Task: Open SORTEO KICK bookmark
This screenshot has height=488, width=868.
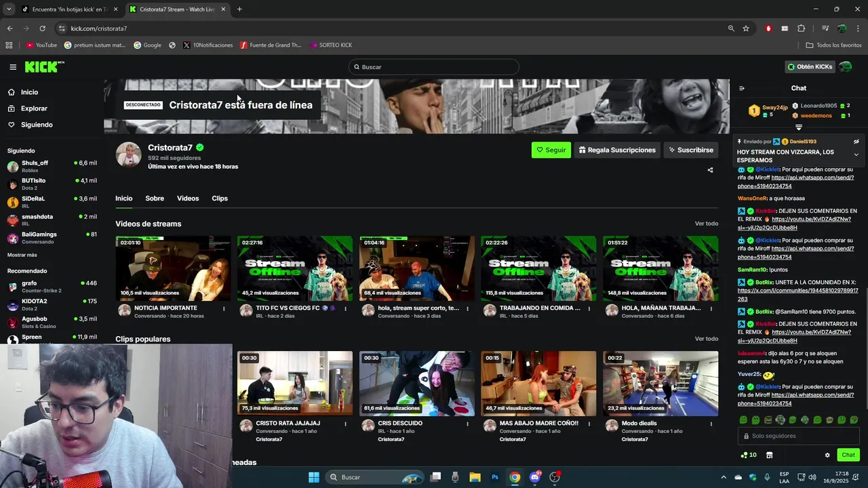Action: 331,45
